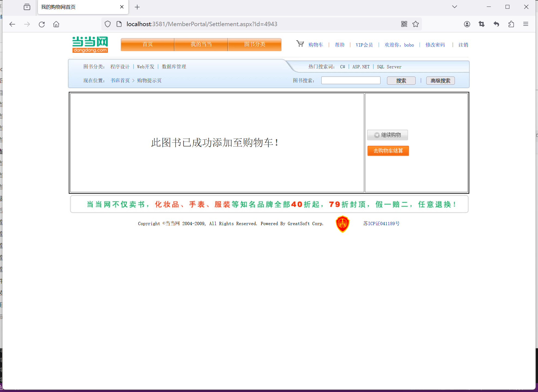Expand the list all tabs chevron
Screen dimensions: 538x392
point(454,7)
